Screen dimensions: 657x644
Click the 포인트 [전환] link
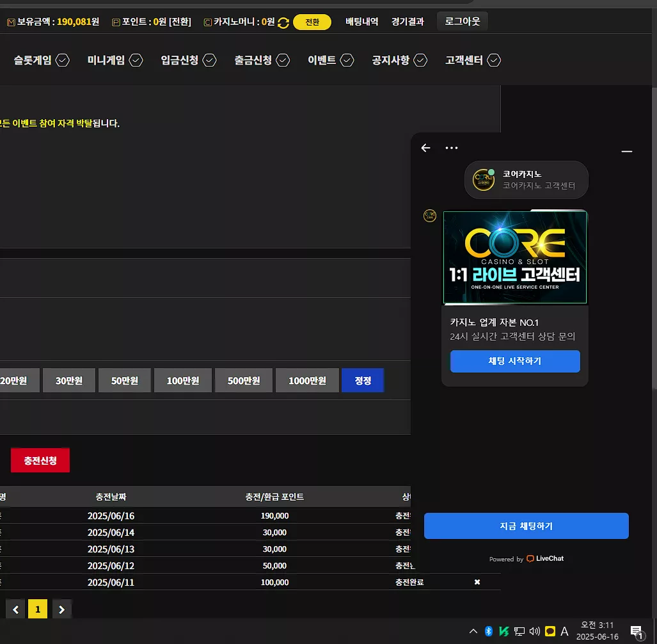(180, 22)
